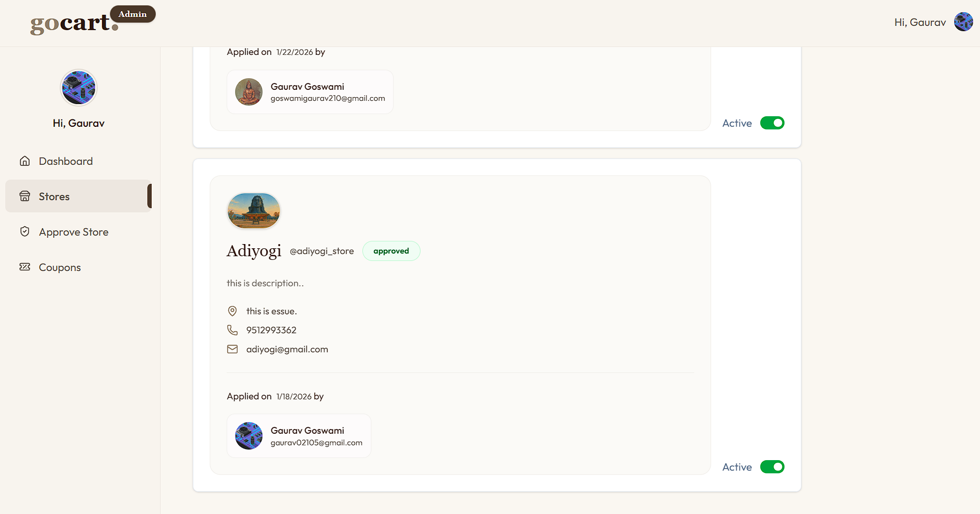
Task: Click gaurav02105@gmail.com email
Action: click(x=316, y=443)
